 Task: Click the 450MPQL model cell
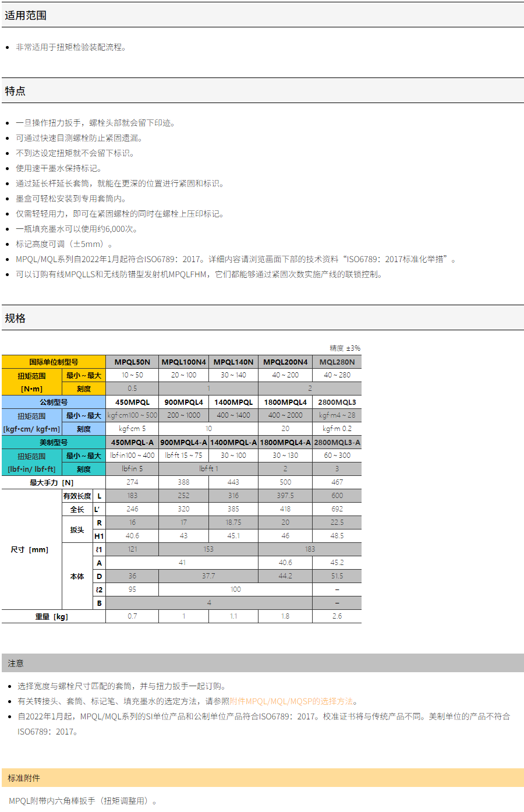(x=132, y=402)
